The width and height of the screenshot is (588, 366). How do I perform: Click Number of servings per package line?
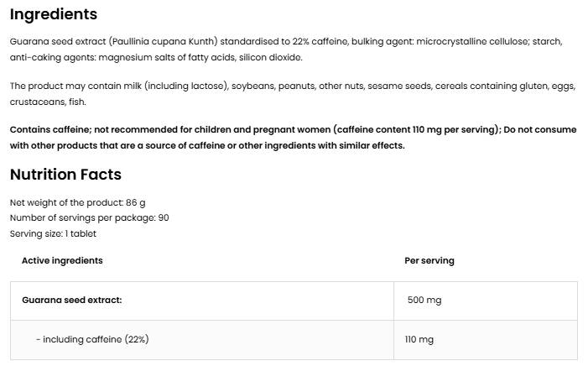[89, 217]
